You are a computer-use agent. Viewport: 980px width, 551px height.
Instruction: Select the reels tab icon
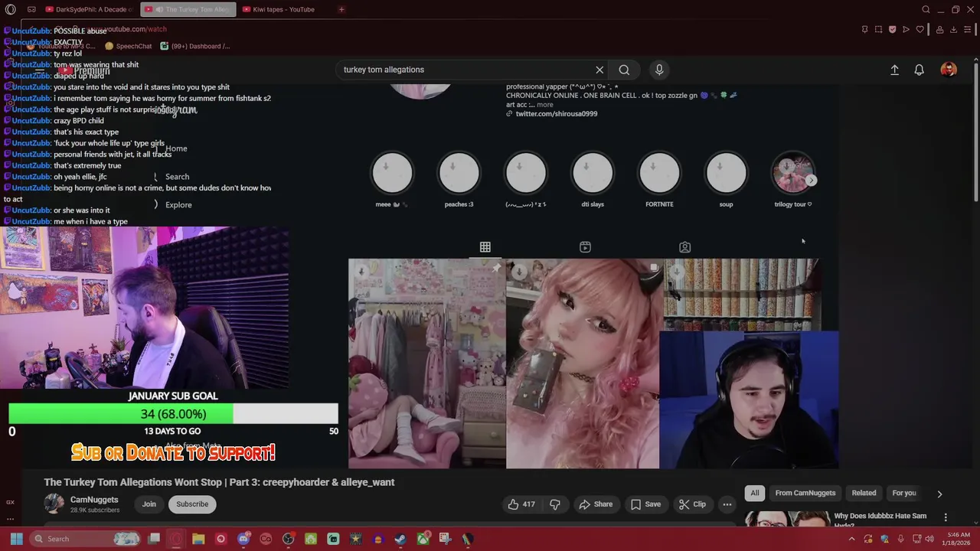pos(585,247)
